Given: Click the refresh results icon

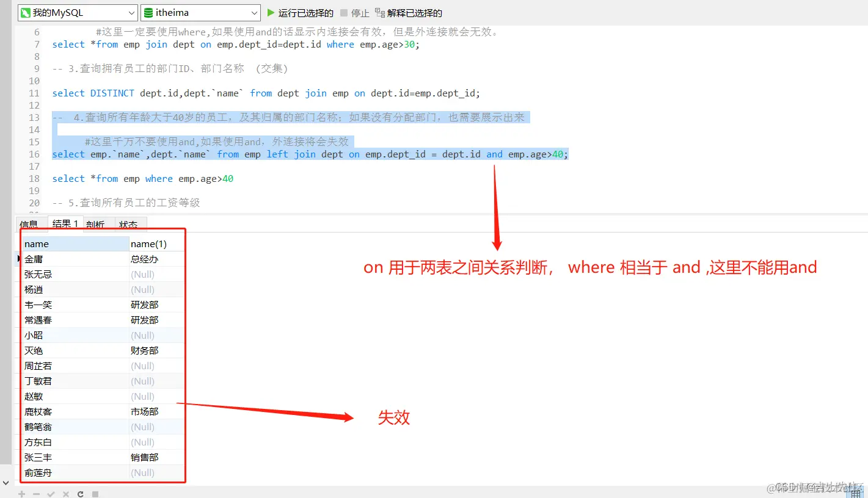Looking at the screenshot, I should tap(80, 493).
